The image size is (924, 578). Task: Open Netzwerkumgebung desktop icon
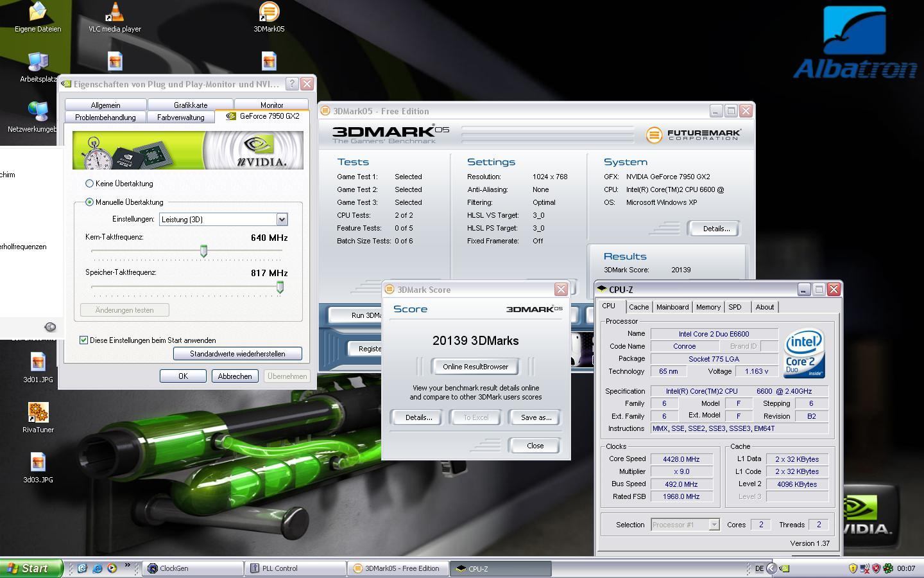pos(32,118)
